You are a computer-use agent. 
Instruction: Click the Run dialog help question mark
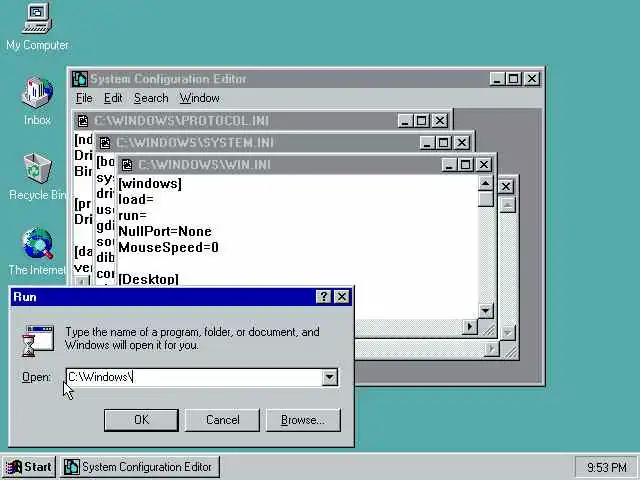tap(324, 297)
